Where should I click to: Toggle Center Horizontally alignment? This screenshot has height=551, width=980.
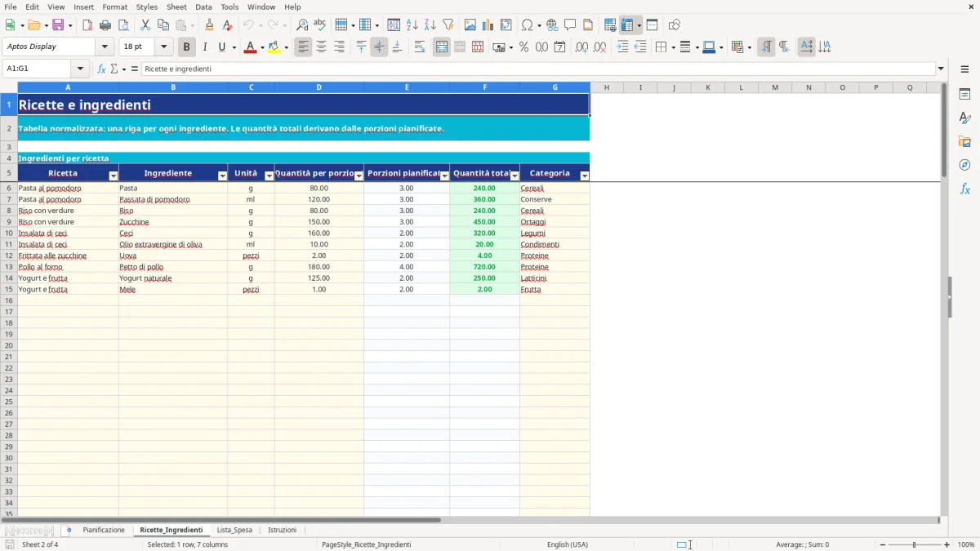(x=322, y=47)
